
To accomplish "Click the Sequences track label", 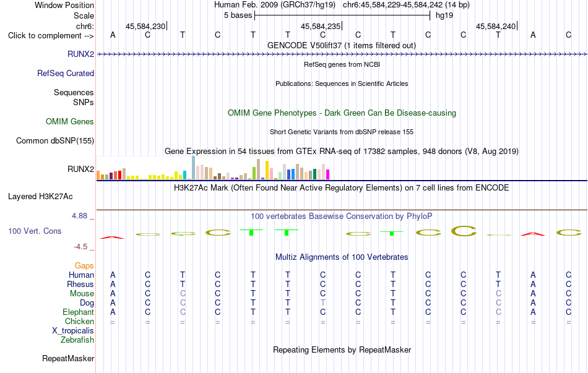I will (74, 92).
